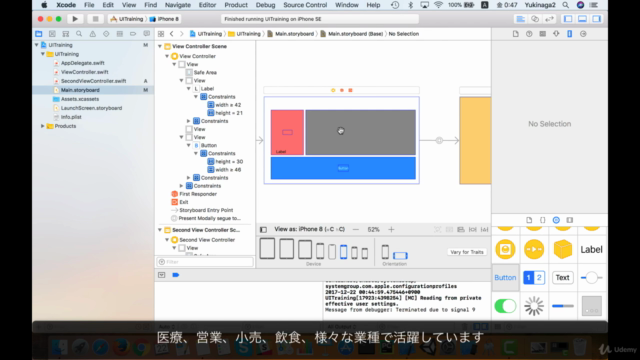Image resolution: width=640 pixels, height=360 pixels.
Task: Select the Switch object in library
Action: pyautogui.click(x=505, y=306)
